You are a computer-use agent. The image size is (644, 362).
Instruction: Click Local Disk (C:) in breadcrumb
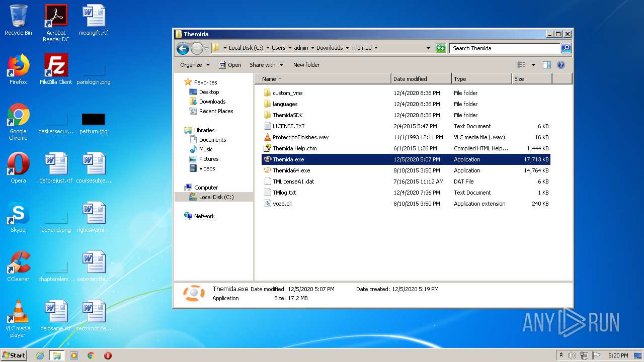tap(246, 48)
